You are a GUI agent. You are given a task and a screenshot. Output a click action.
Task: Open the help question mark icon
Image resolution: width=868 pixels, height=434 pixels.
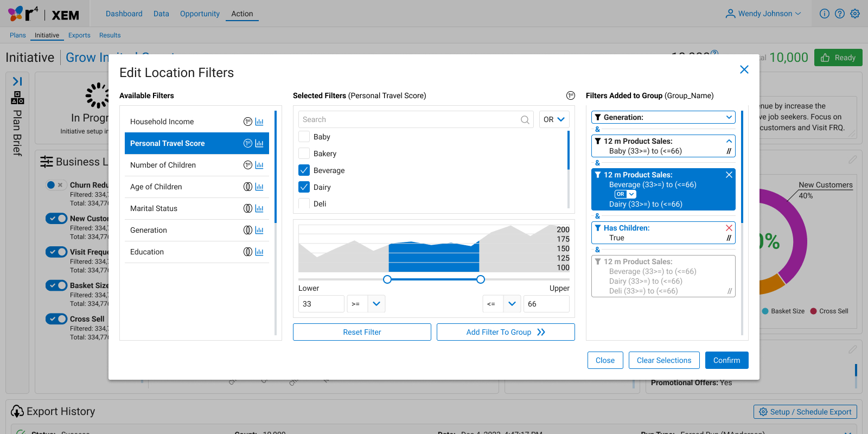[840, 14]
